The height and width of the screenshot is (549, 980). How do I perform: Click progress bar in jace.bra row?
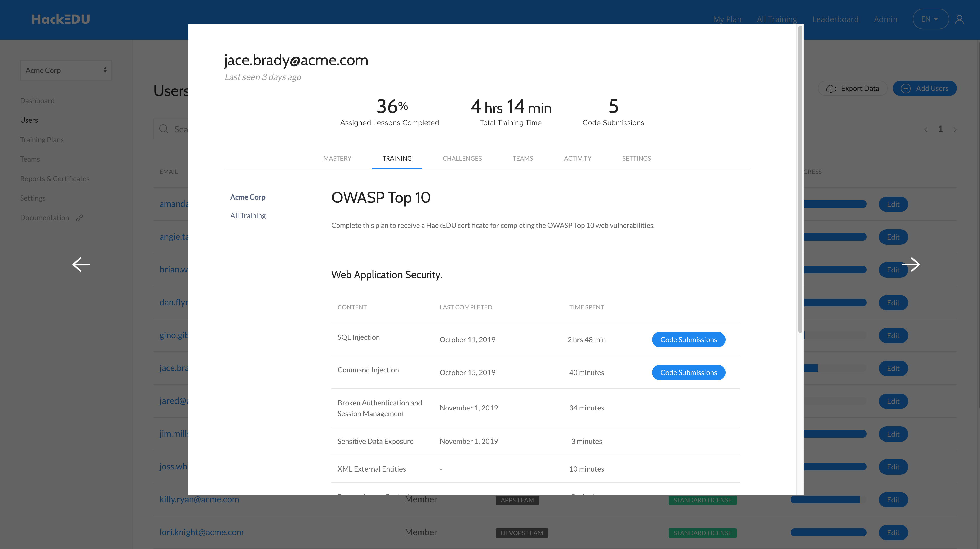[835, 368]
